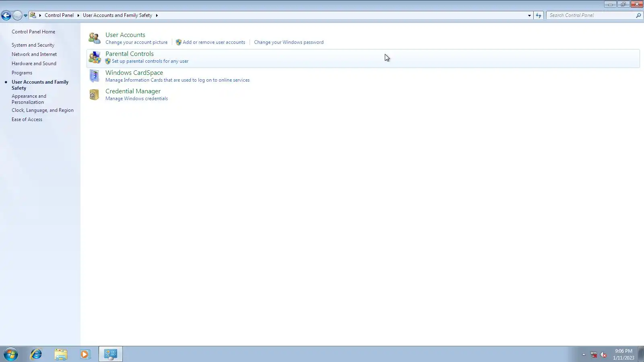Click Manage Windows credentials
The width and height of the screenshot is (644, 362).
[x=136, y=99]
